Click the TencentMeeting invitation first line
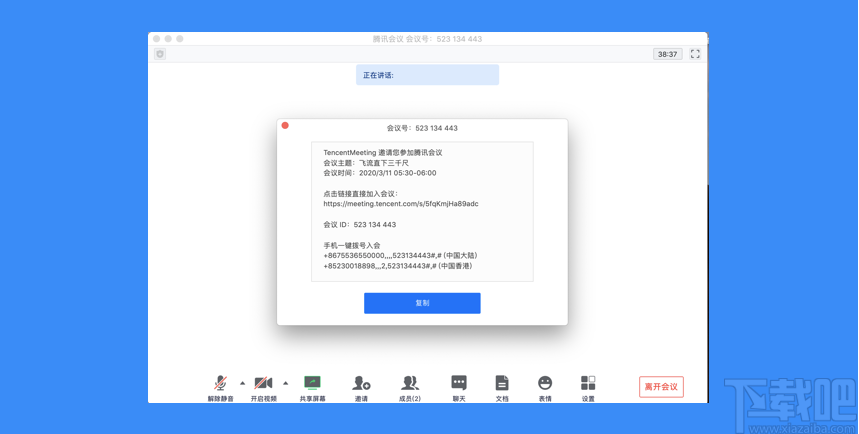Screen dimensions: 859x434 click(382, 153)
